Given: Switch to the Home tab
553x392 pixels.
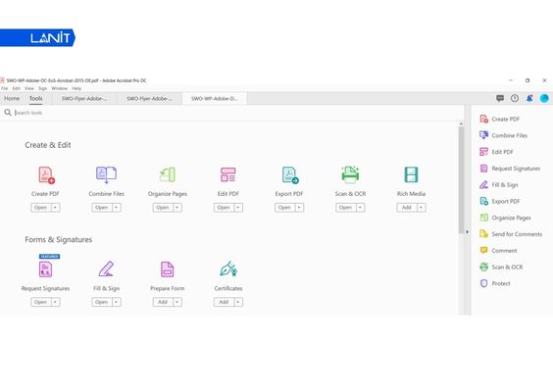Looking at the screenshot, I should pos(12,98).
